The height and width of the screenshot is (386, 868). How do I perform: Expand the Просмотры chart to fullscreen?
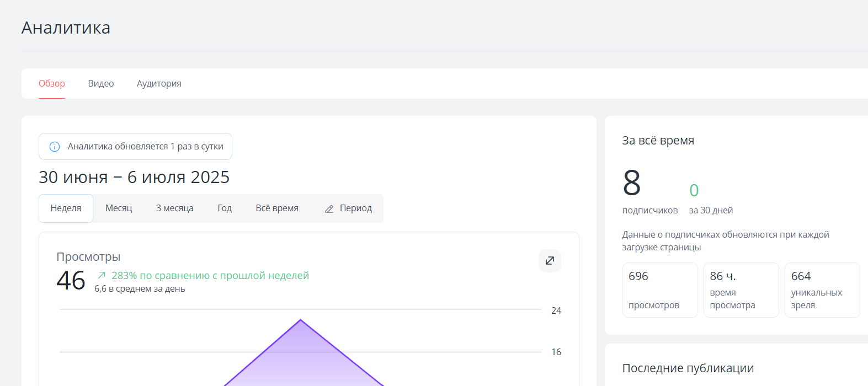coord(550,261)
